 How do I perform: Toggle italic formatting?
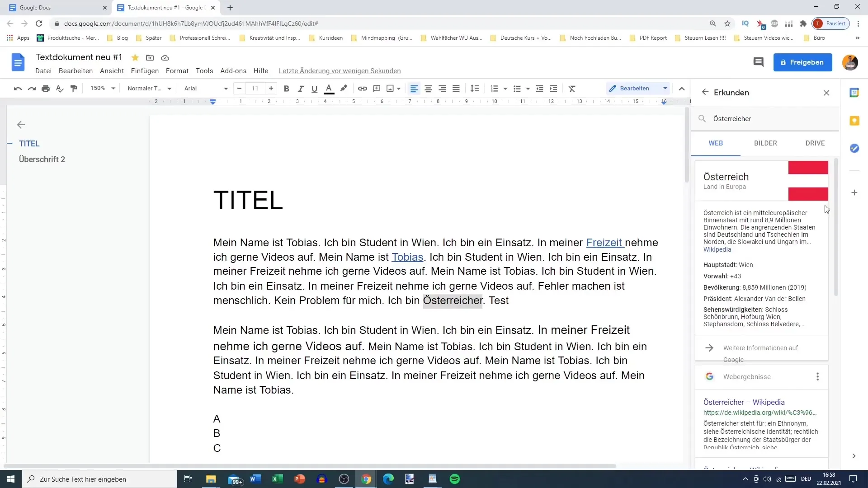click(300, 89)
